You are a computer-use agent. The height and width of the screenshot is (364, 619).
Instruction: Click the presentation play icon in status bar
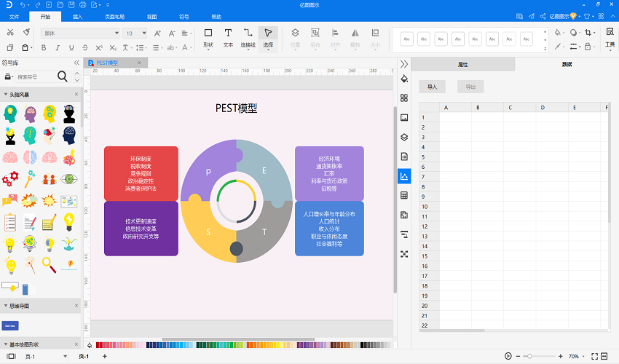tap(508, 356)
